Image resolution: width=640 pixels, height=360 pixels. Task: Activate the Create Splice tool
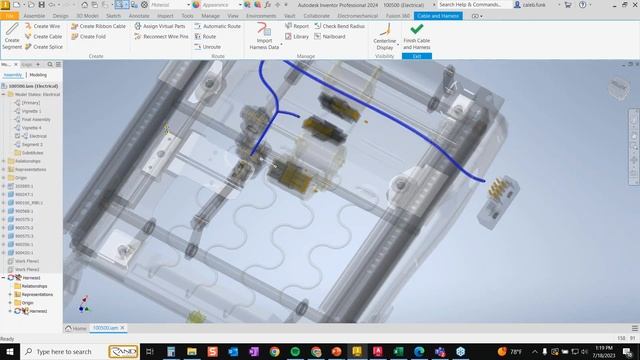[44, 47]
